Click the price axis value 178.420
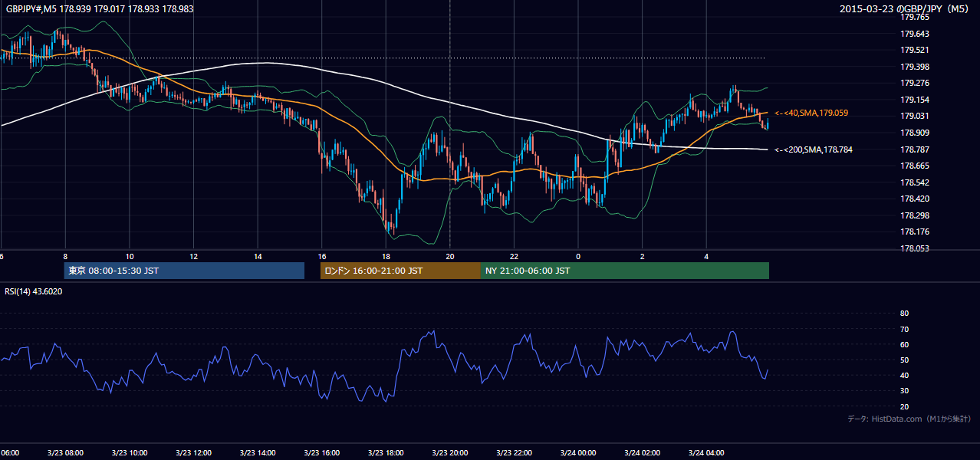 tap(914, 199)
